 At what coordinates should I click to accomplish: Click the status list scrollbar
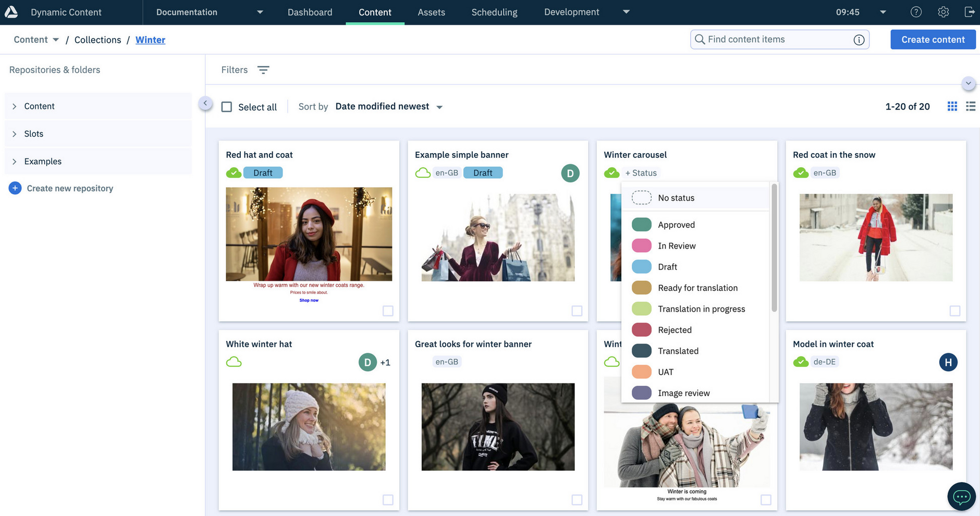(774, 248)
